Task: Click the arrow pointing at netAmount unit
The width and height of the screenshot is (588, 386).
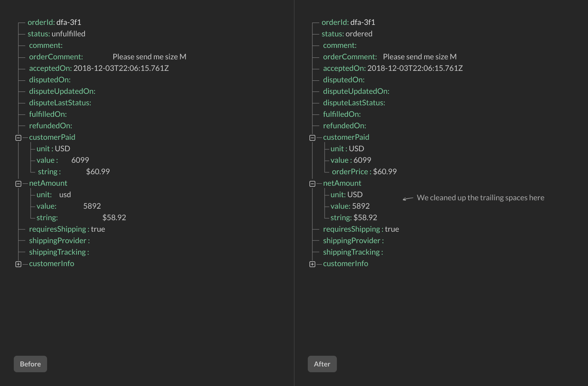Action: tap(407, 199)
